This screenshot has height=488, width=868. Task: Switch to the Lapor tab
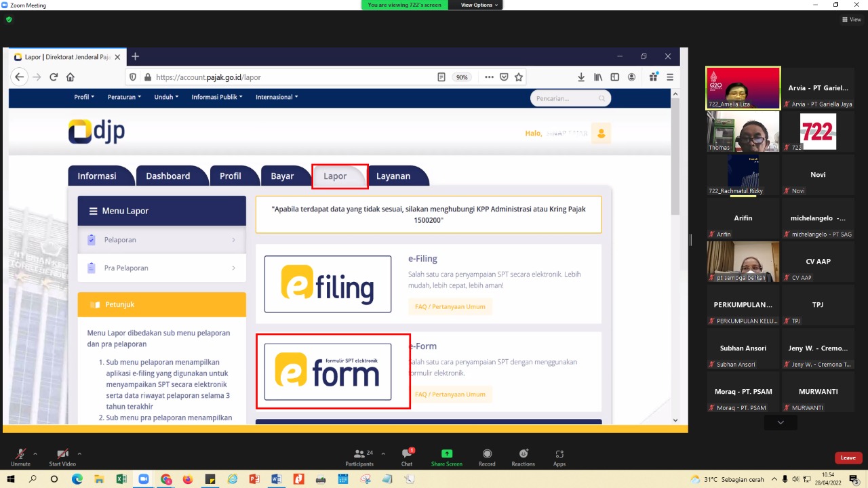(x=335, y=176)
